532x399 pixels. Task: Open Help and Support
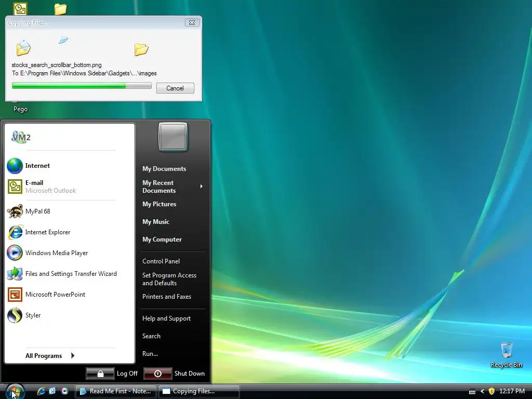click(166, 318)
